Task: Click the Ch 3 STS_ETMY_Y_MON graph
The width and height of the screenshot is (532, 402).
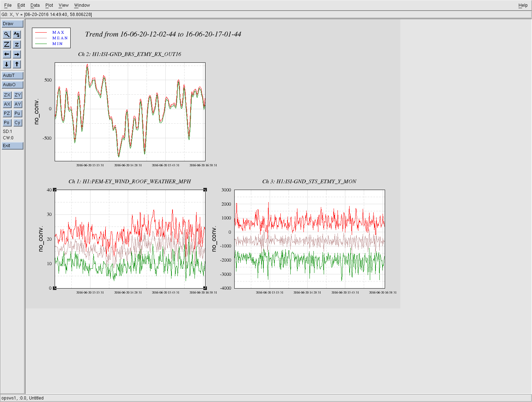Action: [x=309, y=239]
